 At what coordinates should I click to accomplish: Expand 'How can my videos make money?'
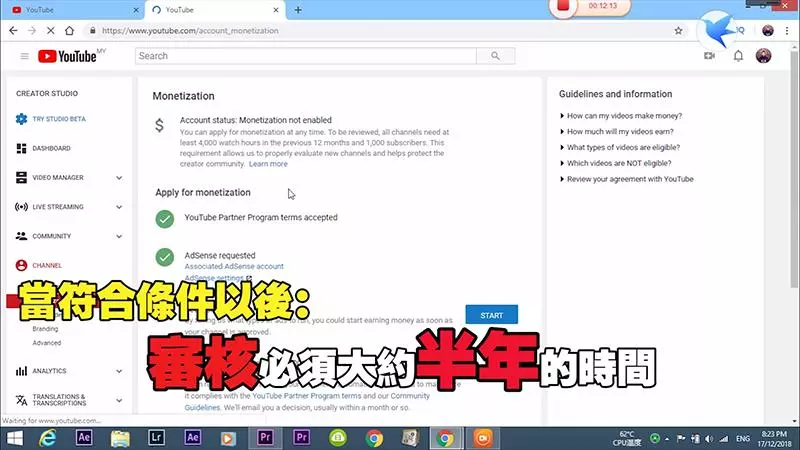click(x=621, y=116)
